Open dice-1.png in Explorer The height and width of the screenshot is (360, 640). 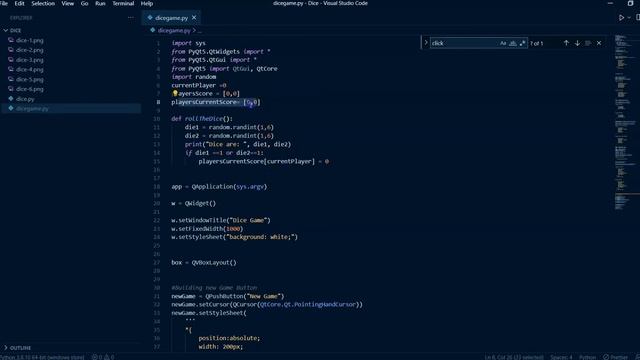click(30, 40)
